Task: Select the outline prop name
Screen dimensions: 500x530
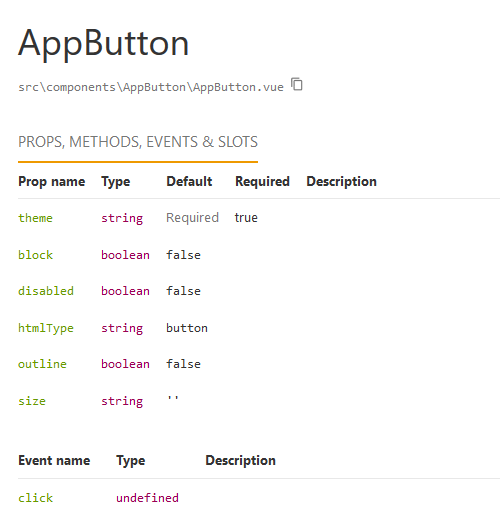Action: point(42,364)
